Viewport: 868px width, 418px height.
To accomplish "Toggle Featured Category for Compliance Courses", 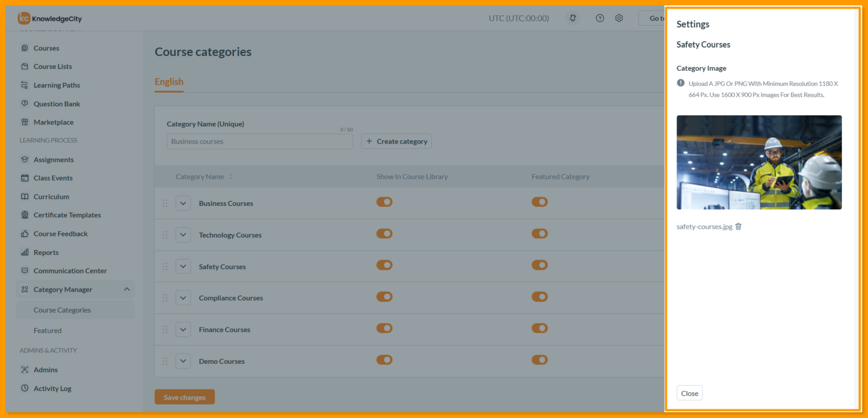I will point(540,297).
